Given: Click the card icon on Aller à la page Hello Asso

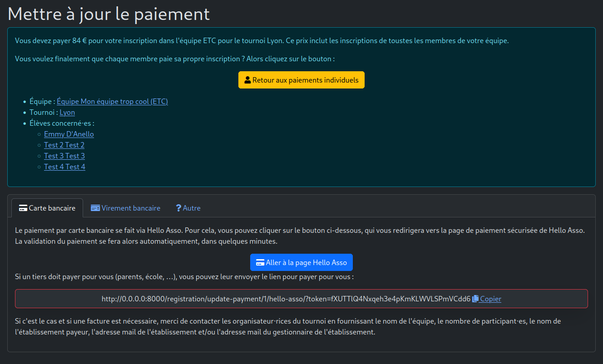Looking at the screenshot, I should click(260, 262).
